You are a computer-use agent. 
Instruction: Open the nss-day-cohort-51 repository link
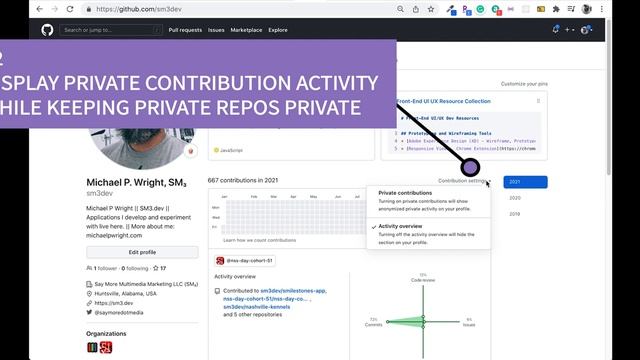pos(266,299)
